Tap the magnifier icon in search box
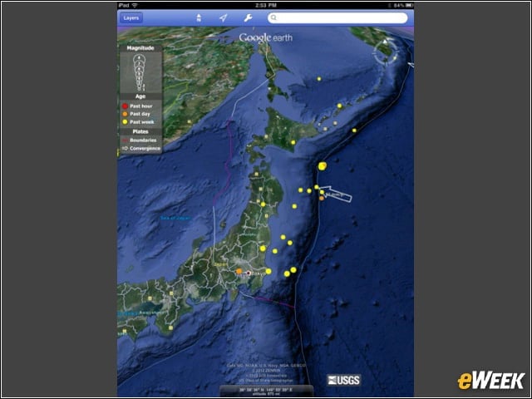Image resolution: width=532 pixels, height=399 pixels. click(273, 17)
